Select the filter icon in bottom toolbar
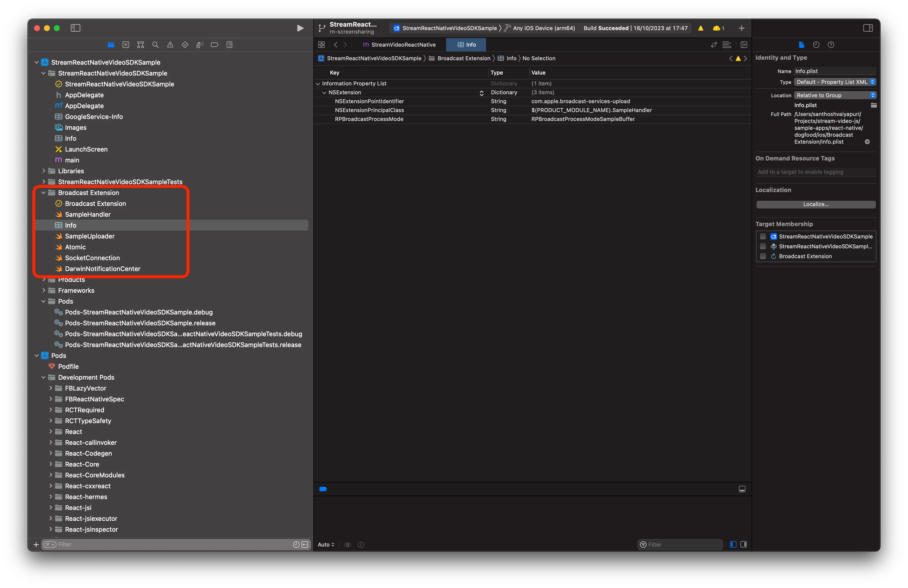Screen dimensions: 908x588 click(52, 544)
